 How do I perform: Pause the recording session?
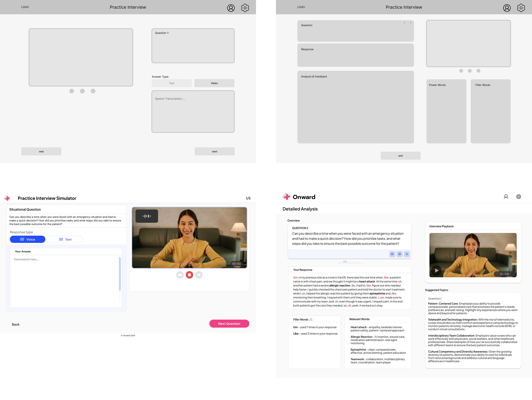pos(199,275)
